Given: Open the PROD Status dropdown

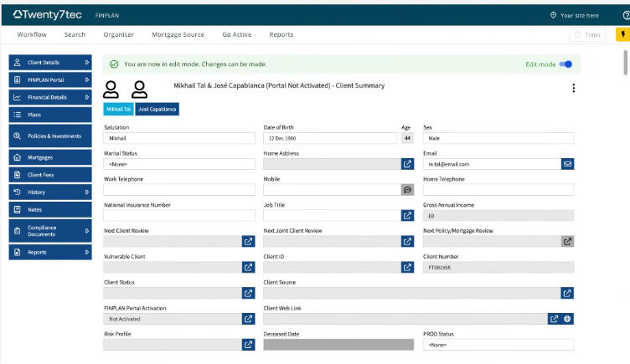Looking at the screenshot, I should point(498,345).
